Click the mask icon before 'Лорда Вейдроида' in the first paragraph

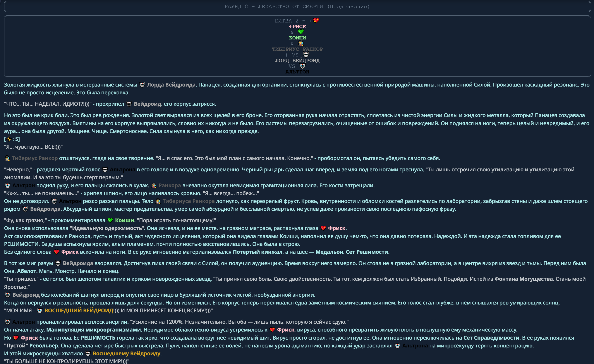coord(142,85)
